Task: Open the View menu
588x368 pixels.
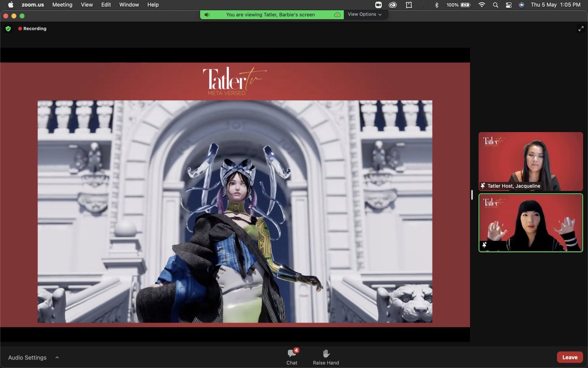Action: pos(87,4)
